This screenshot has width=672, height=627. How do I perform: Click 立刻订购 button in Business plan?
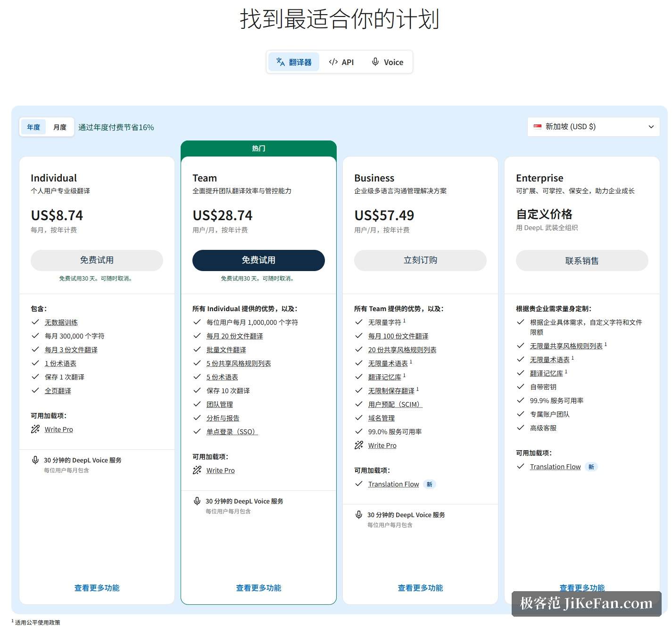pyautogui.click(x=420, y=260)
